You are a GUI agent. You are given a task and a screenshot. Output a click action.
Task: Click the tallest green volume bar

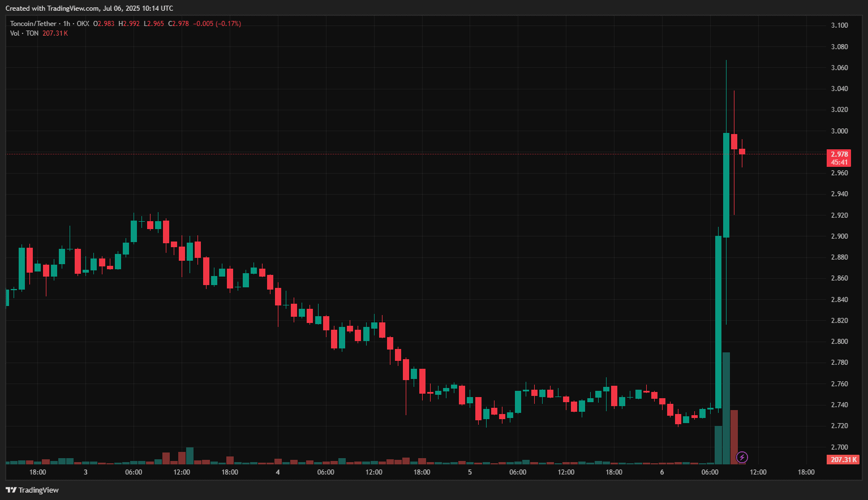point(726,408)
